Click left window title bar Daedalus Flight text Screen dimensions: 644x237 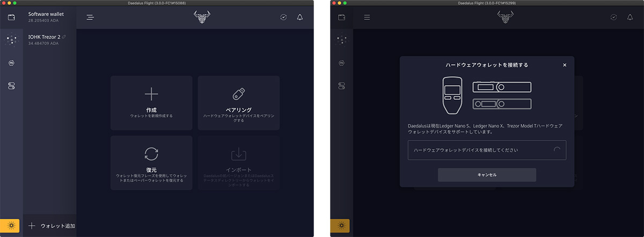tap(157, 3)
